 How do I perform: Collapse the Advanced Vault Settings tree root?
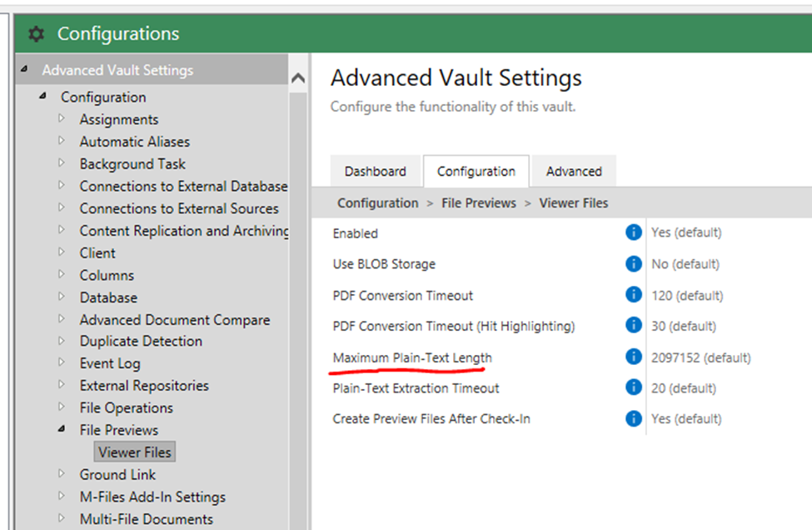point(24,69)
